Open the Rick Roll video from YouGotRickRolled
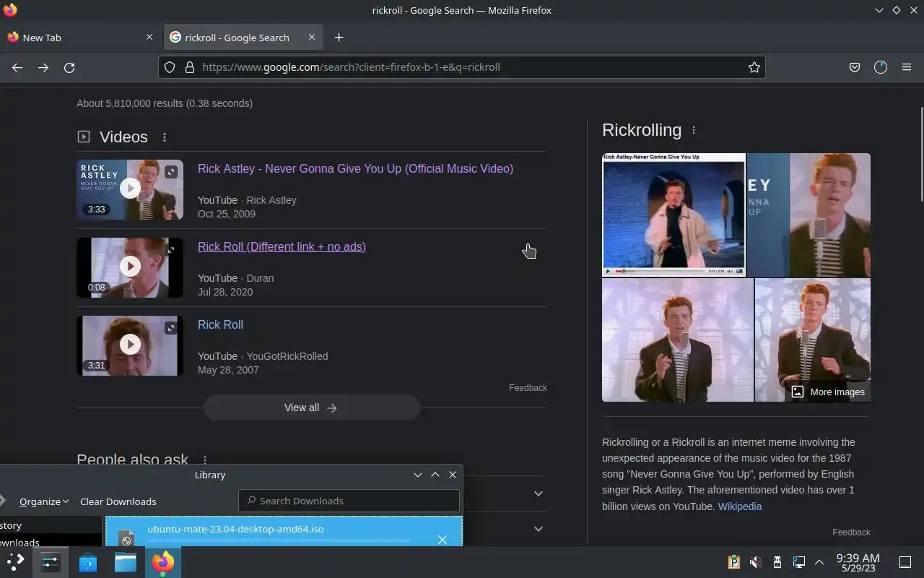 click(220, 324)
